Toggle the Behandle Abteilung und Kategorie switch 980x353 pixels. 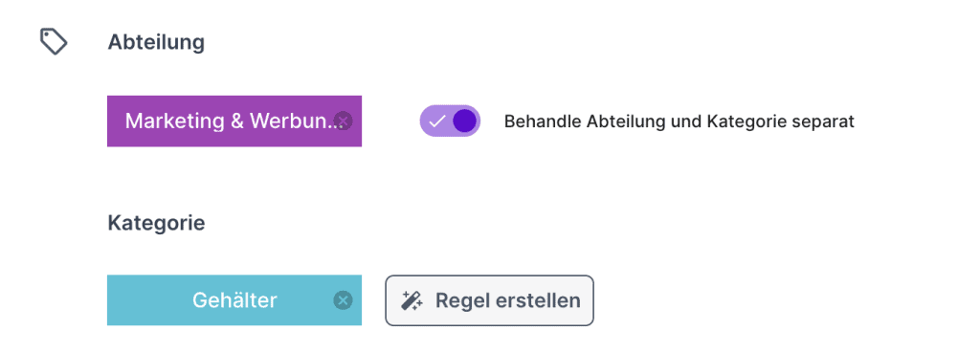[x=450, y=121]
